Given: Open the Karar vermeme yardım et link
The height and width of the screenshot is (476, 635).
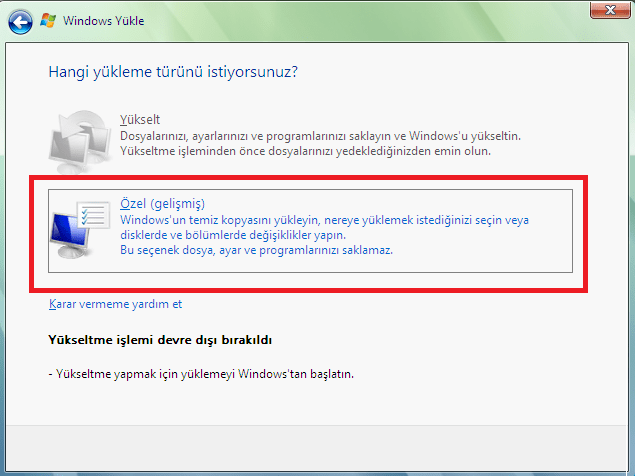Looking at the screenshot, I should coord(115,304).
